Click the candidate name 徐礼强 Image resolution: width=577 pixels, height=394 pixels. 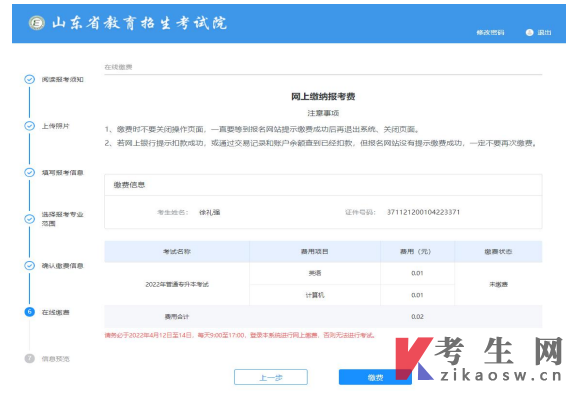(210, 212)
